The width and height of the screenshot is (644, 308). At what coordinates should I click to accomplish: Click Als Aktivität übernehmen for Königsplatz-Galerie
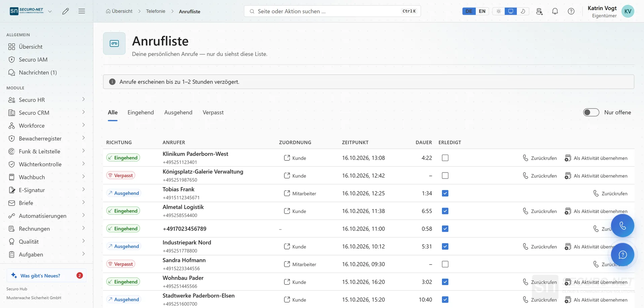596,176
